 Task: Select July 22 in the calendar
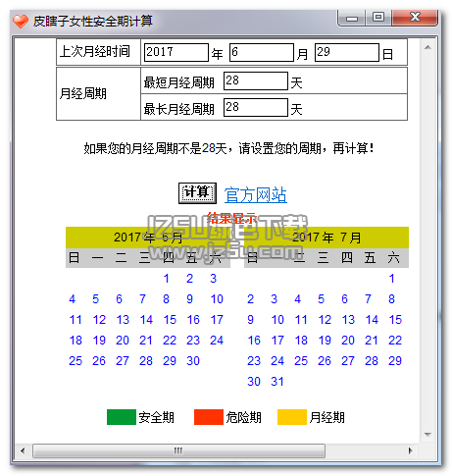pyautogui.click(x=395, y=341)
